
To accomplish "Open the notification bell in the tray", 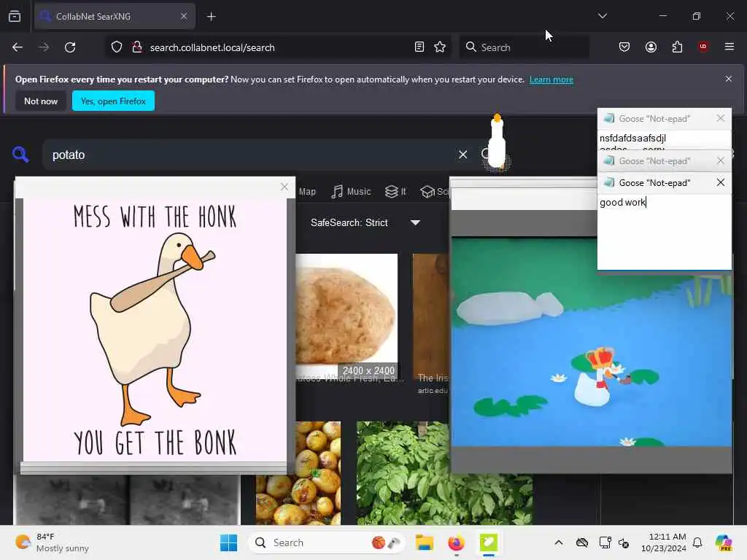I will (697, 542).
